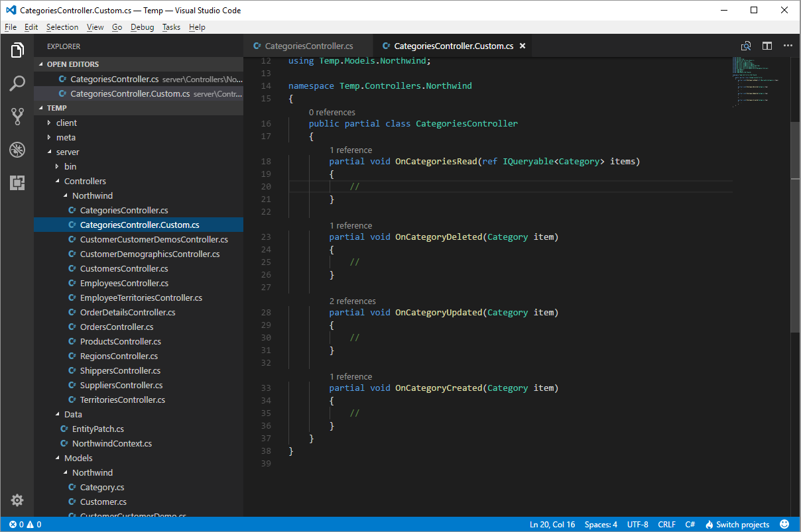Open the Go menu
This screenshot has width=801, height=532.
[117, 27]
